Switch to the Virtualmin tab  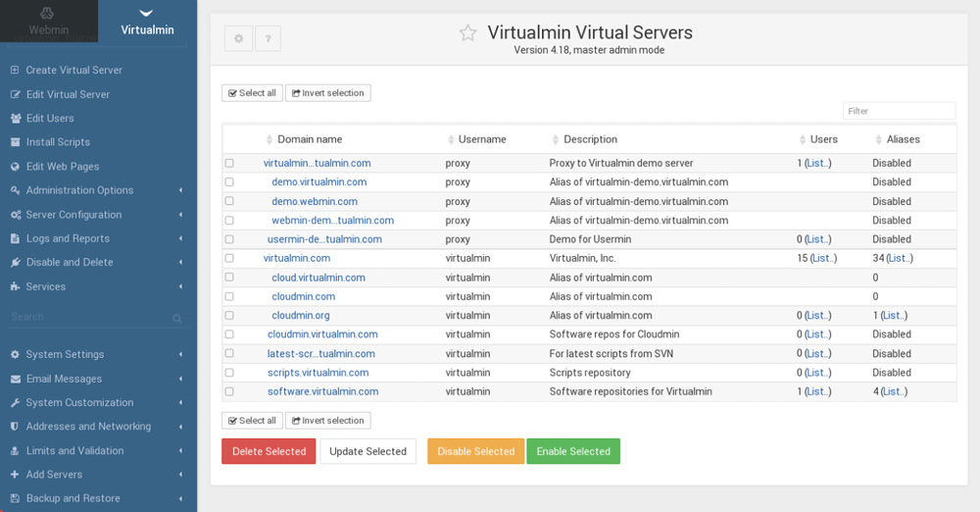(148, 22)
